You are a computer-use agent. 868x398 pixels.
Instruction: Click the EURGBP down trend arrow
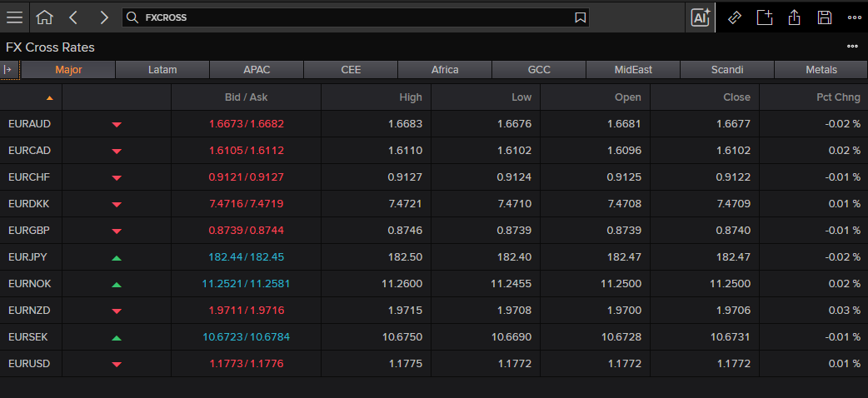[x=117, y=231]
